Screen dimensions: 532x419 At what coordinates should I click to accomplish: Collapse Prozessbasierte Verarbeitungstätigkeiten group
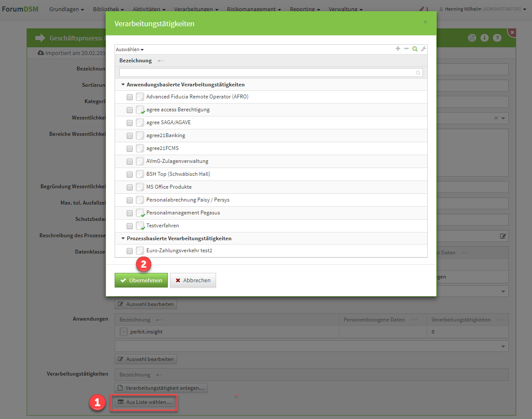[123, 239]
